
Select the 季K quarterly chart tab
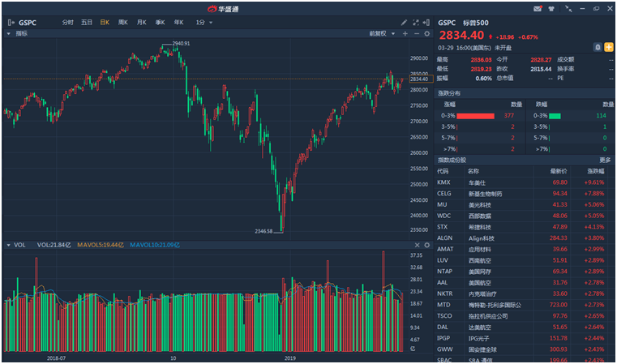pos(161,23)
